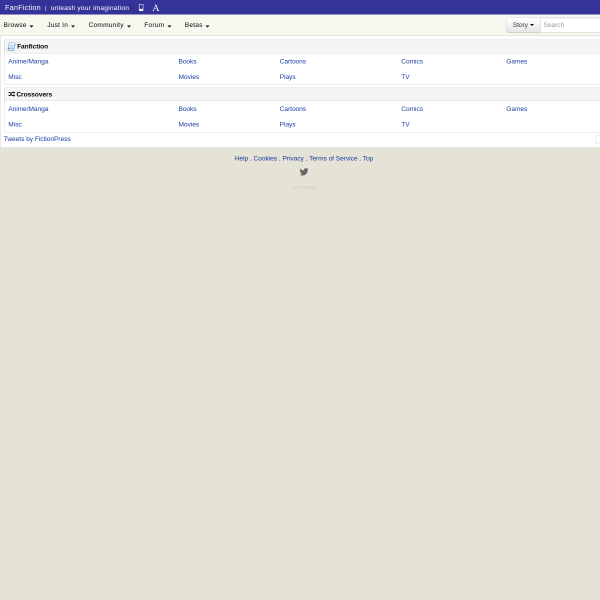Focus the Search input field
The width and height of the screenshot is (600, 600).
570,25
